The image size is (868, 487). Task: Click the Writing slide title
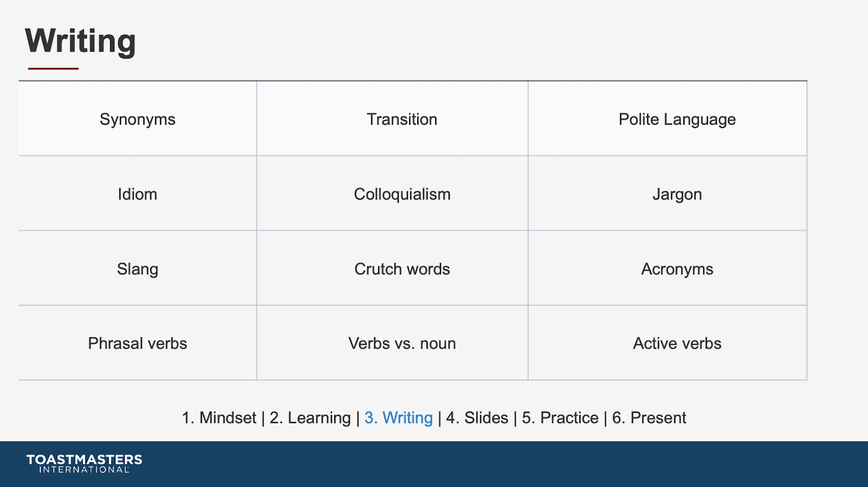pos(80,41)
